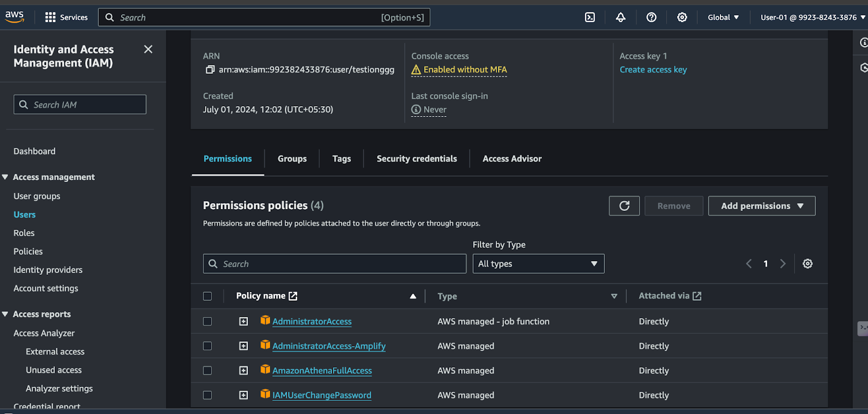Check the IAMUserChangePassword policy row
868x414 pixels.
207,395
